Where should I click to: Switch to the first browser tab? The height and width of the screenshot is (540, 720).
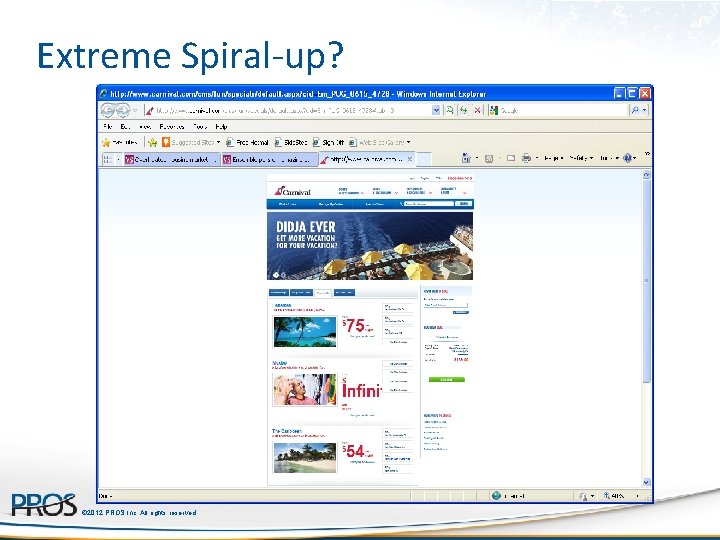[172, 159]
